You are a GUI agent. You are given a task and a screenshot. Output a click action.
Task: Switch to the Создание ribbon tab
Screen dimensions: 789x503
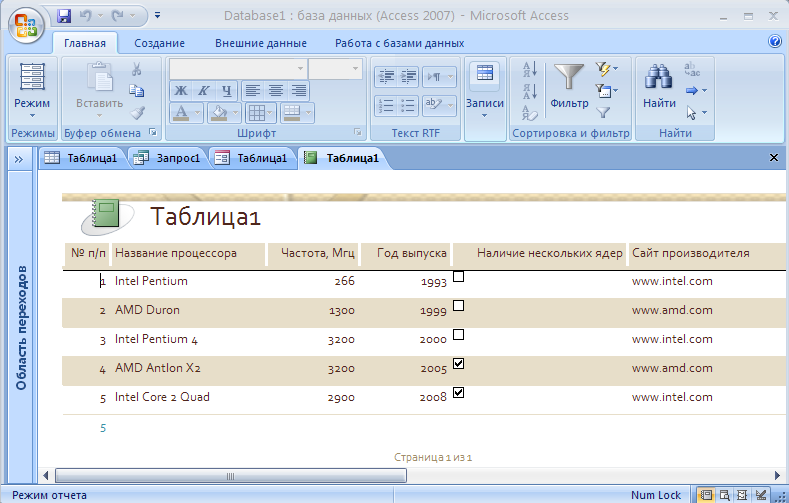point(159,43)
